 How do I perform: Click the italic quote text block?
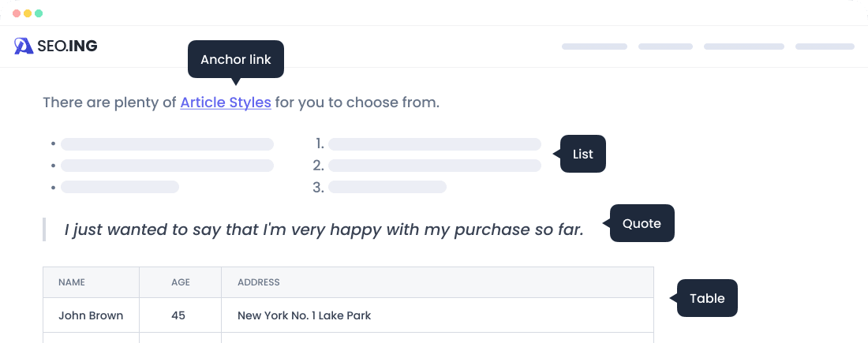click(x=324, y=229)
